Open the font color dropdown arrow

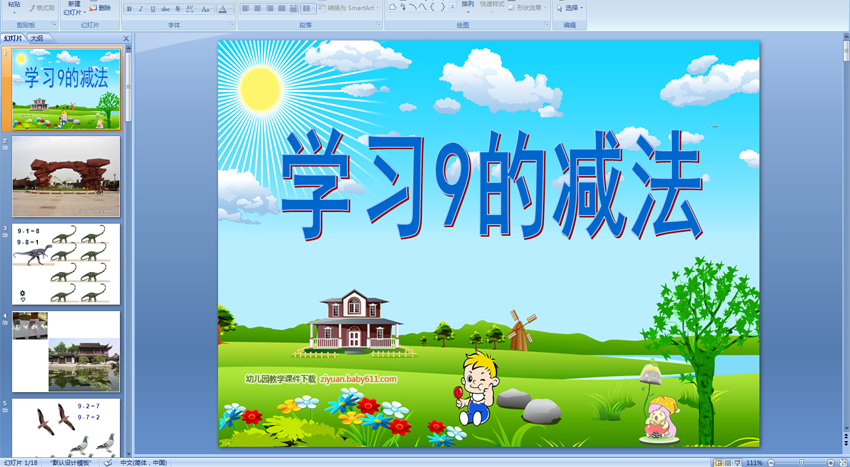231,9
